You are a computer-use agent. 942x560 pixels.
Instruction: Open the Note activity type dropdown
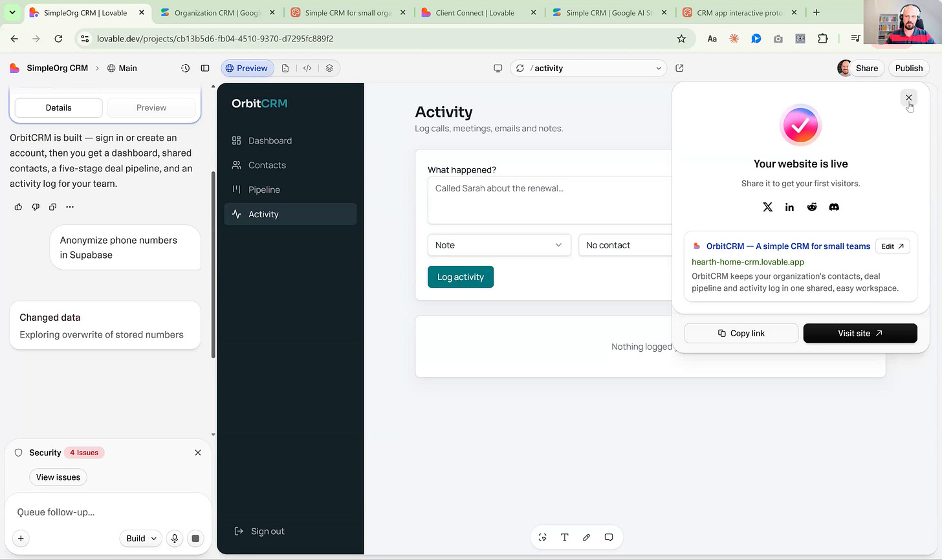[499, 245]
